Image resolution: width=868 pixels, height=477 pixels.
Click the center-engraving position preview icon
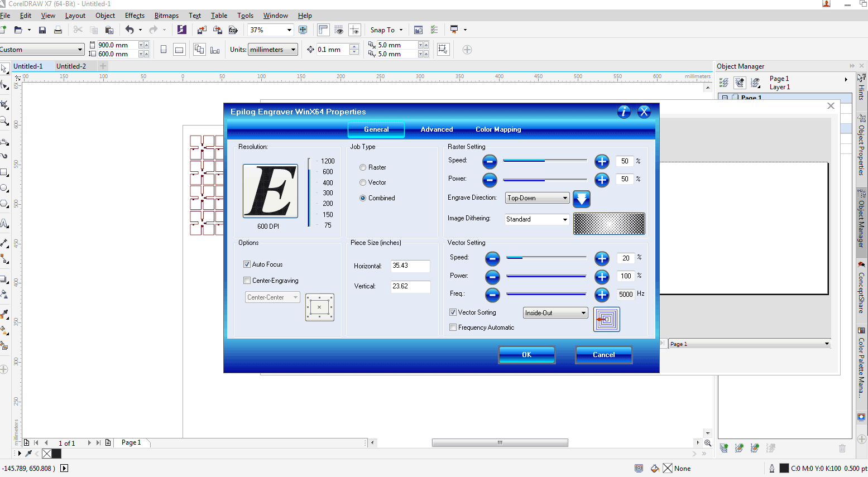(320, 307)
